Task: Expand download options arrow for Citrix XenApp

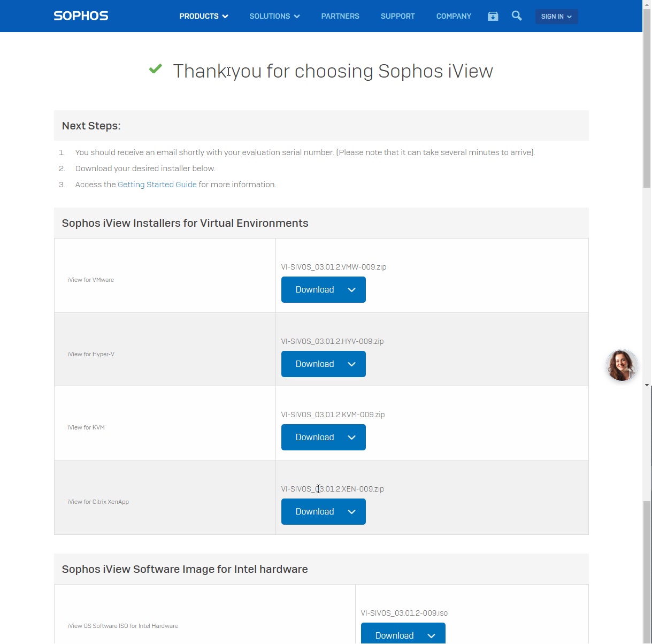Action: (351, 512)
